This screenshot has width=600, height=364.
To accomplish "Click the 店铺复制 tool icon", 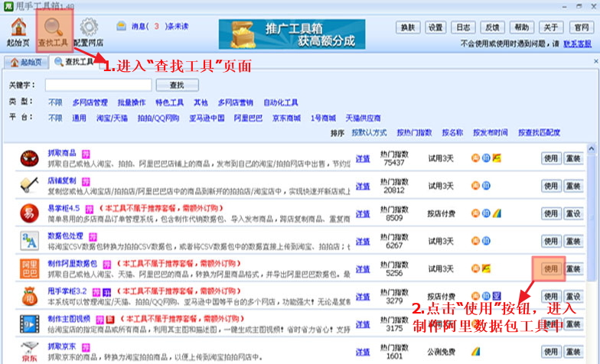I will (x=29, y=185).
